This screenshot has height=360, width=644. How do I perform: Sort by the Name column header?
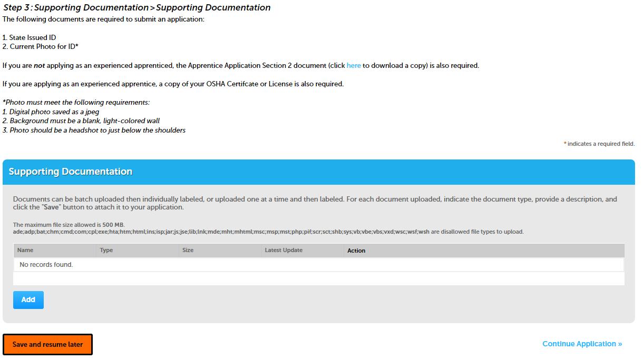pos(25,250)
